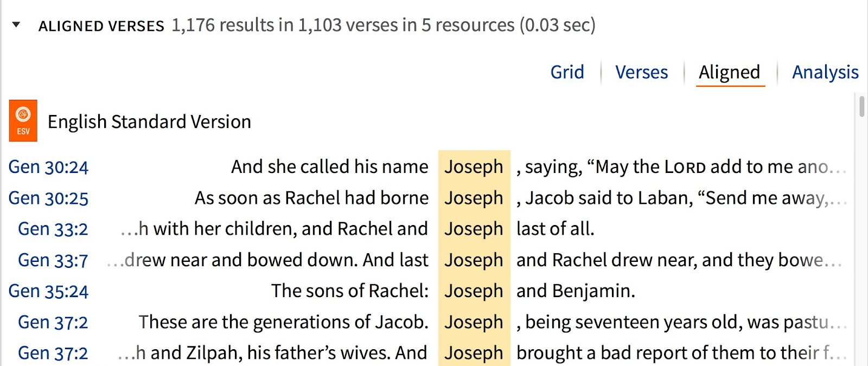Image resolution: width=868 pixels, height=366 pixels.
Task: Switch to the Verses view tab
Action: tap(641, 72)
